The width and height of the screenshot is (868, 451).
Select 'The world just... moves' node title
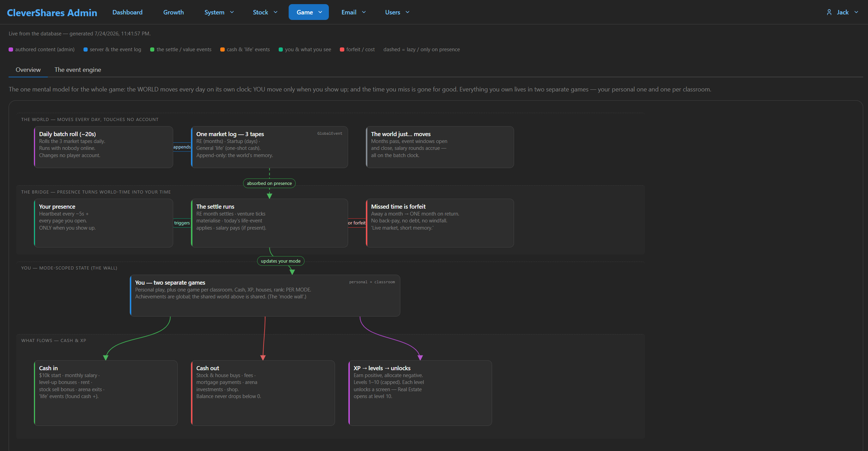point(401,134)
